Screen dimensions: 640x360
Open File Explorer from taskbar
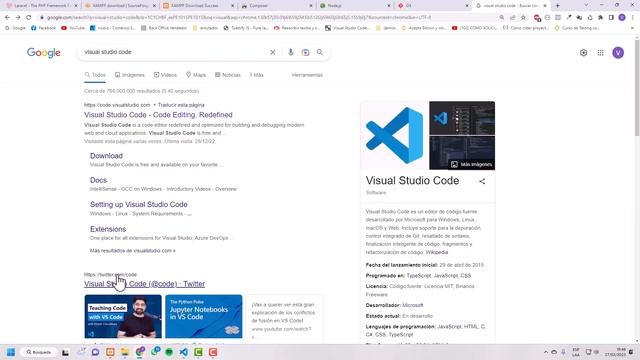click(x=125, y=352)
